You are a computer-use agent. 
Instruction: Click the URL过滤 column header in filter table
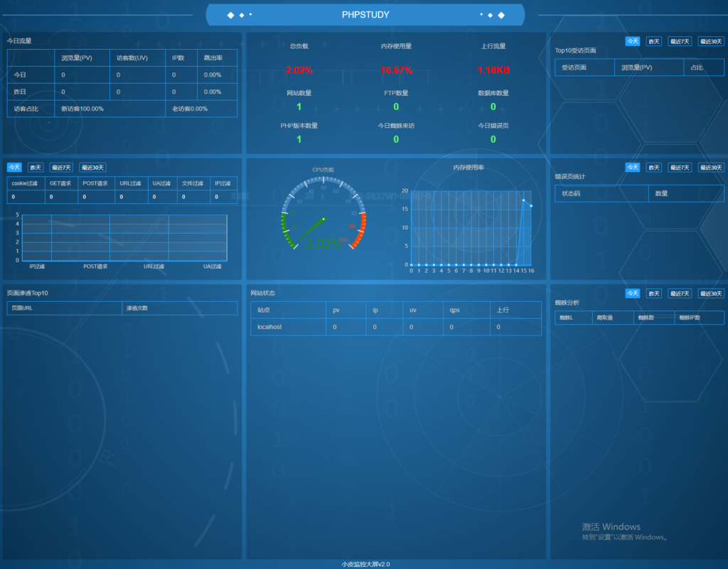click(x=131, y=183)
